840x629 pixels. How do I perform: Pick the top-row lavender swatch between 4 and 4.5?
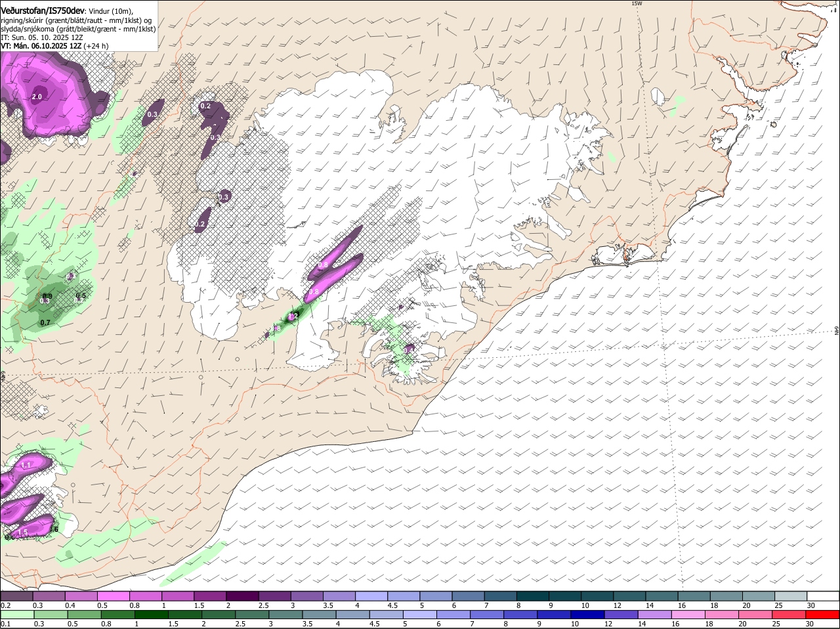tap(371, 596)
